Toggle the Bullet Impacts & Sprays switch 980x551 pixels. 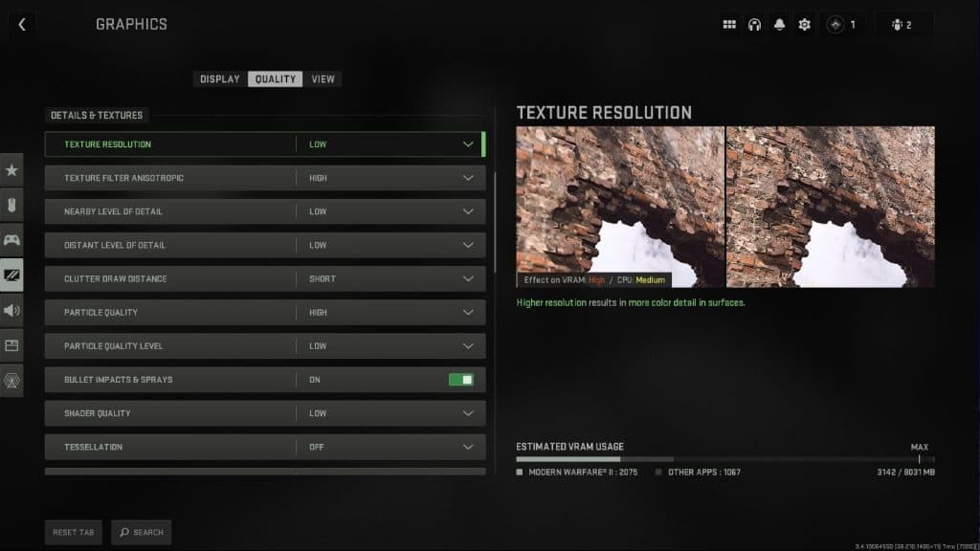tap(460, 380)
